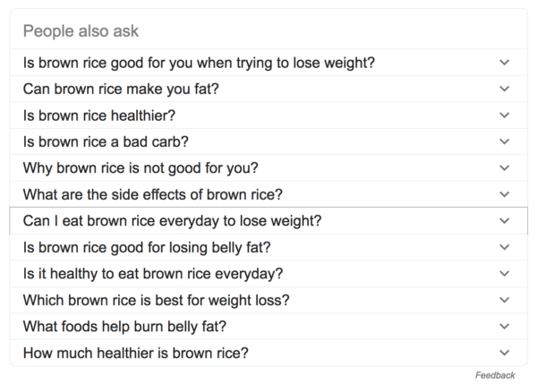The height and width of the screenshot is (392, 537).
Task: Select 'Which brown rice is best for weight loss?' text
Action: 156,300
